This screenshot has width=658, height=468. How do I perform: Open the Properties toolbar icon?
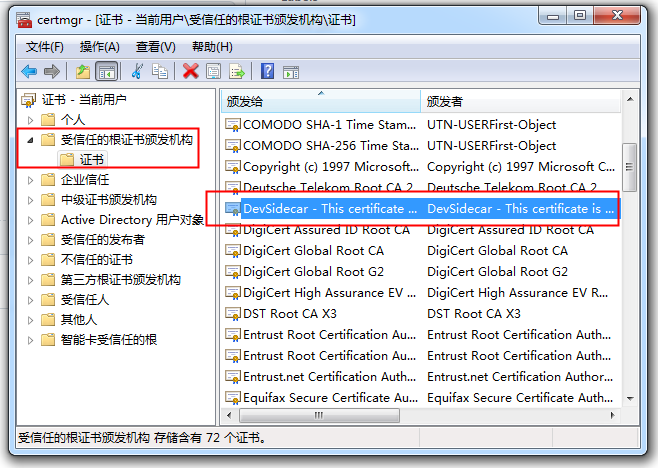tap(214, 71)
